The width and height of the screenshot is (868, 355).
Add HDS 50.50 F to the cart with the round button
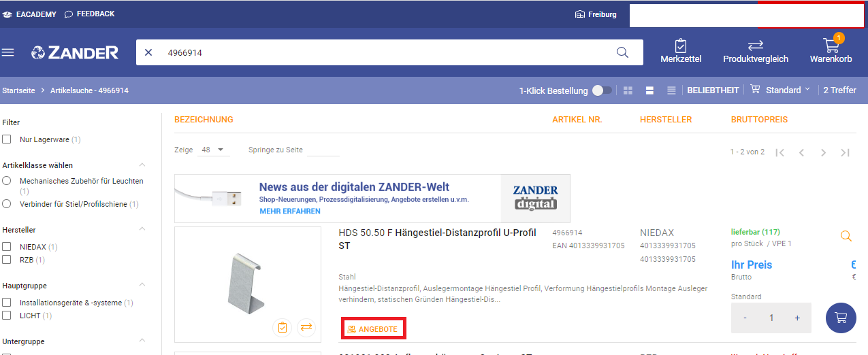tap(841, 318)
